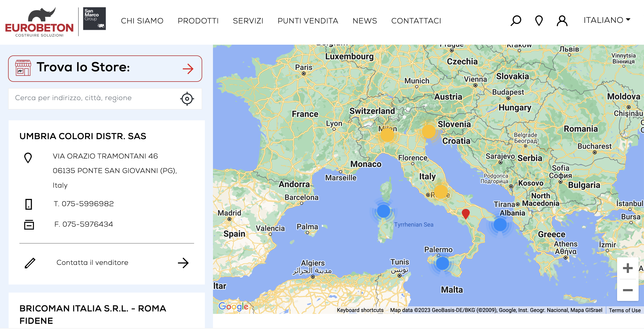This screenshot has width=644, height=330.
Task: Click the blue cluster over Sardinia
Action: point(383,211)
